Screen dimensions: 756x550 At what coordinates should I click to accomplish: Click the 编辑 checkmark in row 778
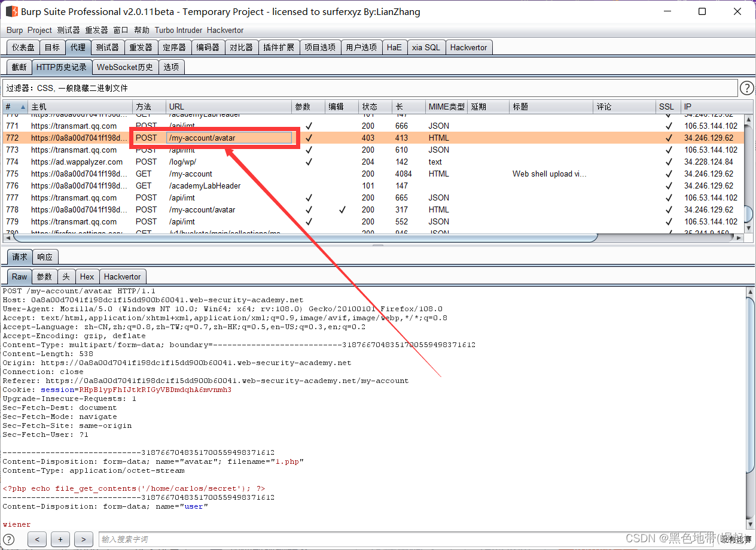pyautogui.click(x=342, y=209)
